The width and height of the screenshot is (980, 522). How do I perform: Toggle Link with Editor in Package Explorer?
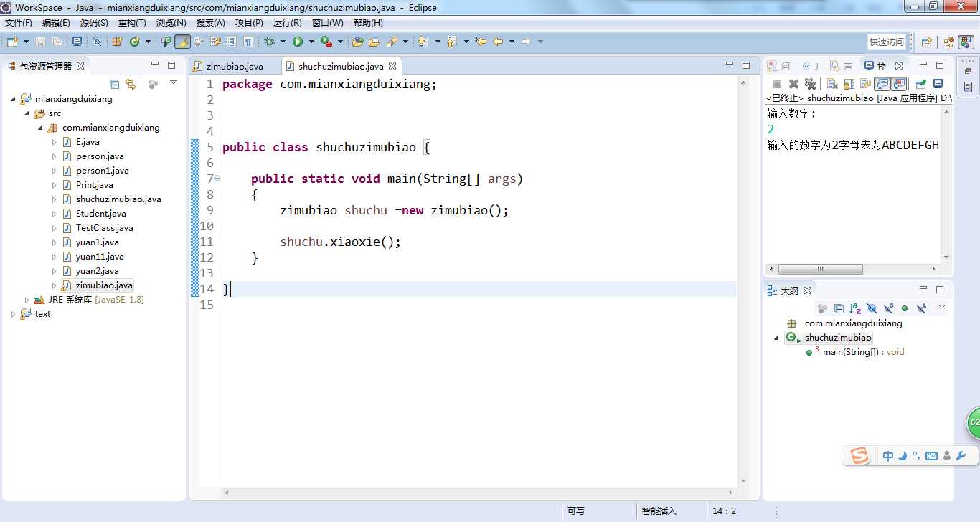point(131,84)
